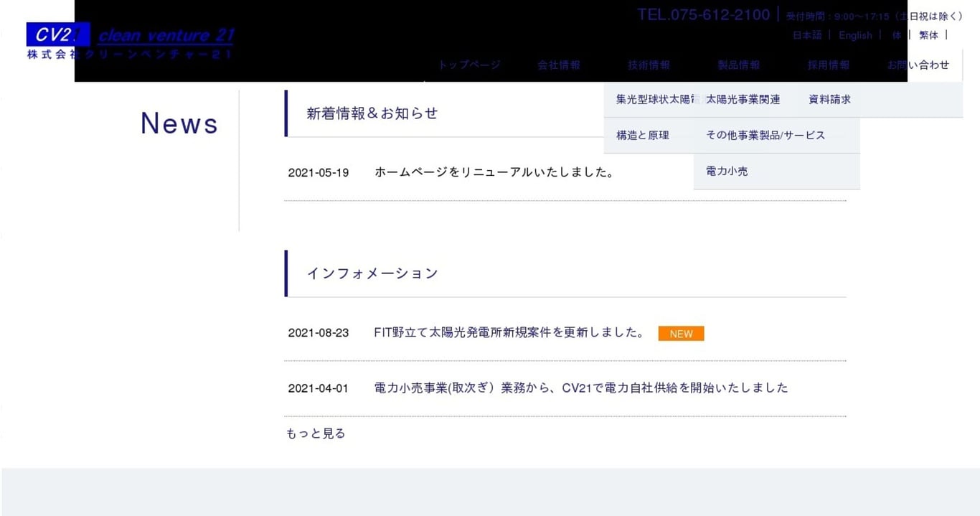This screenshot has height=516, width=980.
Task: Open the お問い合わせ navigation item
Action: pyautogui.click(x=918, y=65)
